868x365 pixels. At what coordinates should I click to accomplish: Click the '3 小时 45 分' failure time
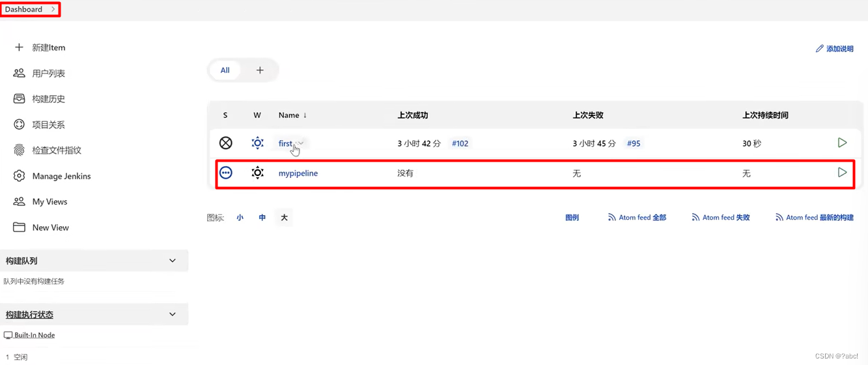click(x=594, y=143)
